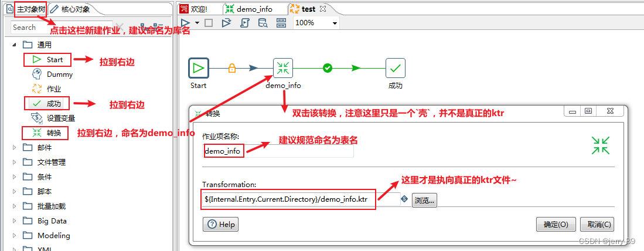Click the Transformation path field
Screen dimensions: 644x251
pos(301,199)
